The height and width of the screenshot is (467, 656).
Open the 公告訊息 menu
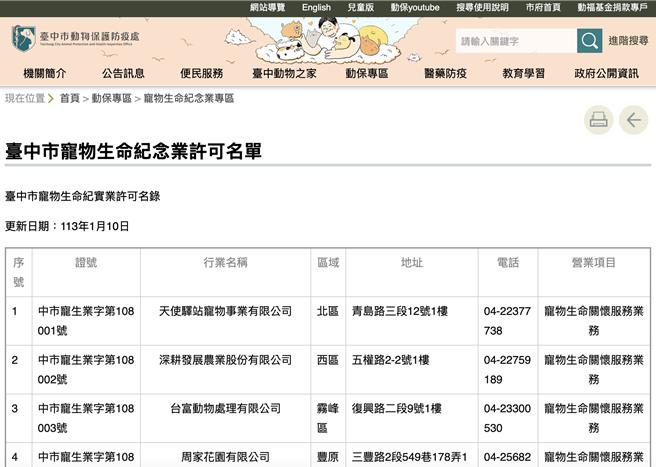123,73
